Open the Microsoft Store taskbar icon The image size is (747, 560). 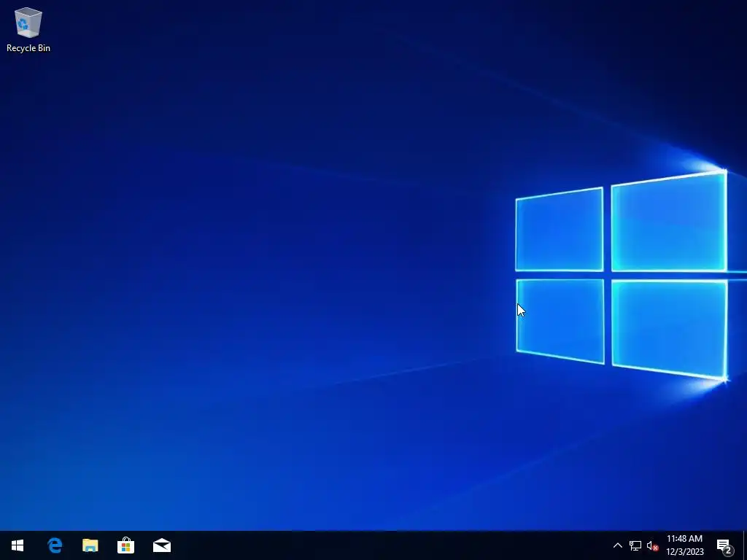tap(125, 545)
